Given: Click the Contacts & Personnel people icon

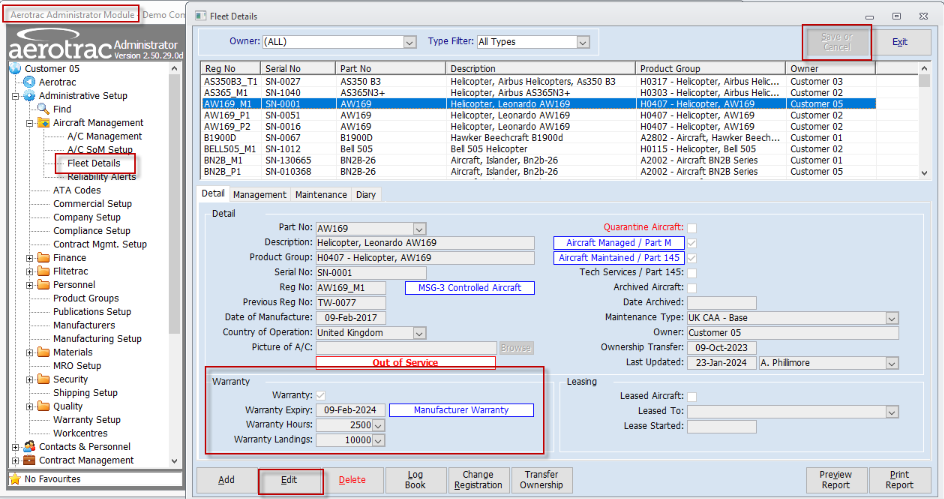Looking at the screenshot, I should point(29,447).
